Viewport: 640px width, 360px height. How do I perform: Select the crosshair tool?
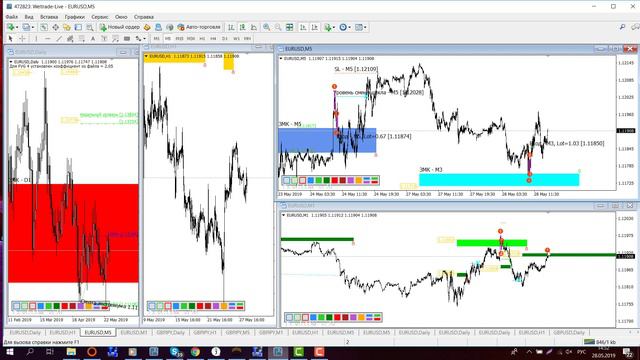point(22,39)
